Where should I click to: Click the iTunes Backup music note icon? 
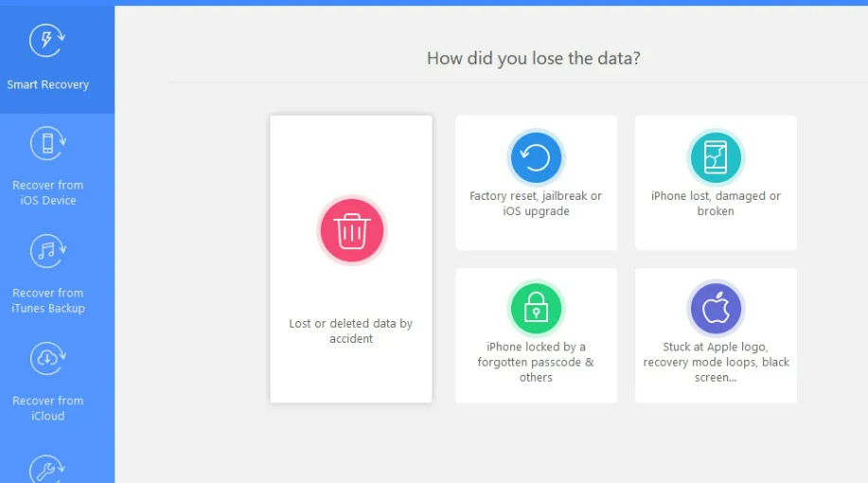(47, 251)
